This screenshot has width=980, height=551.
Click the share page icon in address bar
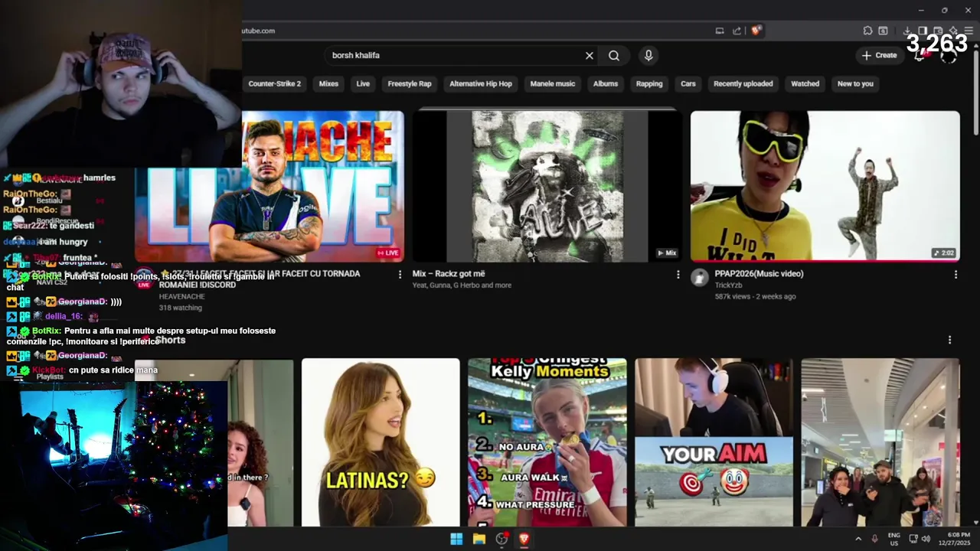(737, 31)
